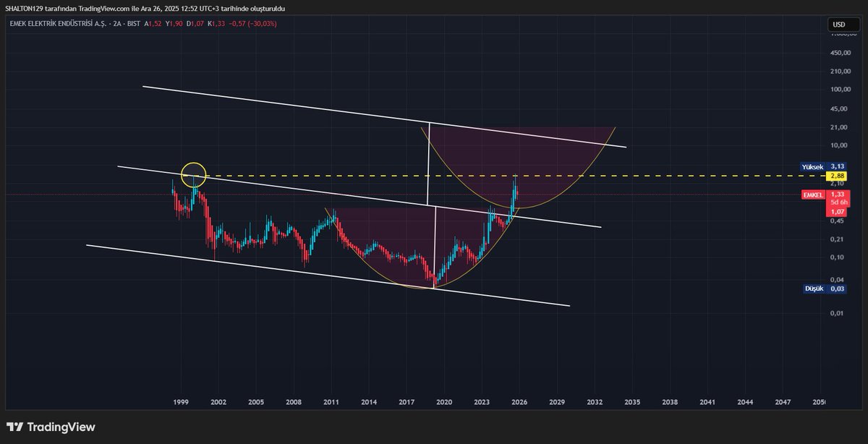Click the Yüksek high label
Screen dimensions: 868x444
point(812,166)
